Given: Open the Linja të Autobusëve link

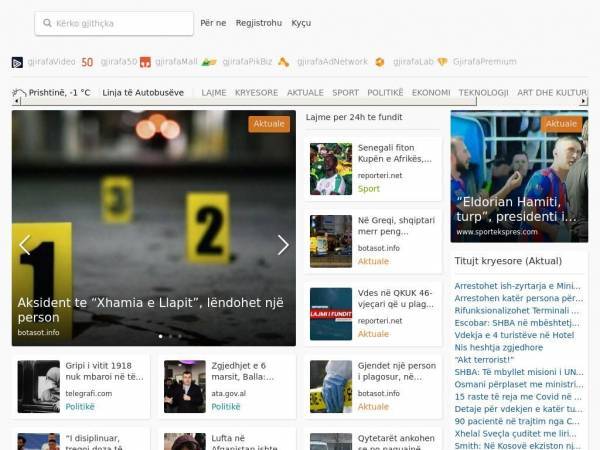Looking at the screenshot, I should coord(143,93).
